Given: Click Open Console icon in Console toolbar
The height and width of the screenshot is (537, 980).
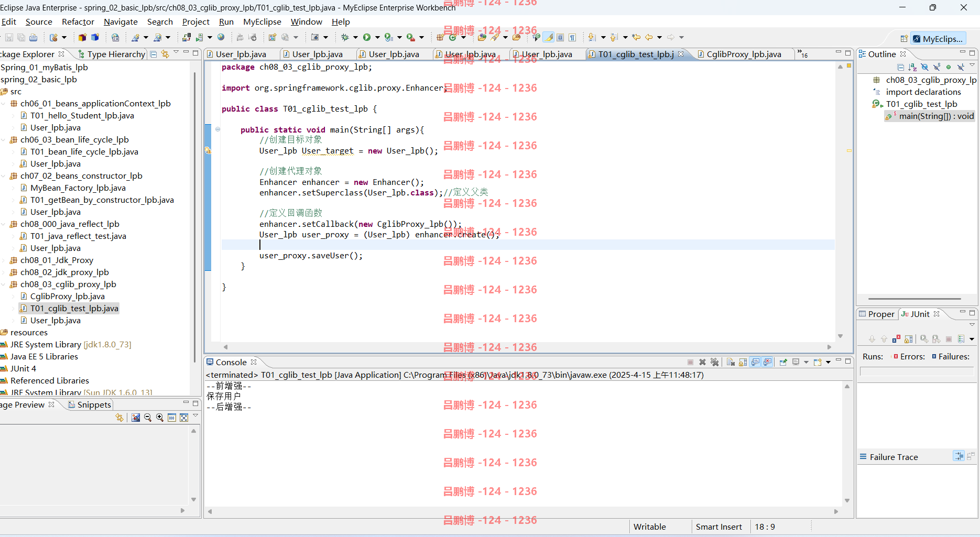Looking at the screenshot, I should click(818, 362).
